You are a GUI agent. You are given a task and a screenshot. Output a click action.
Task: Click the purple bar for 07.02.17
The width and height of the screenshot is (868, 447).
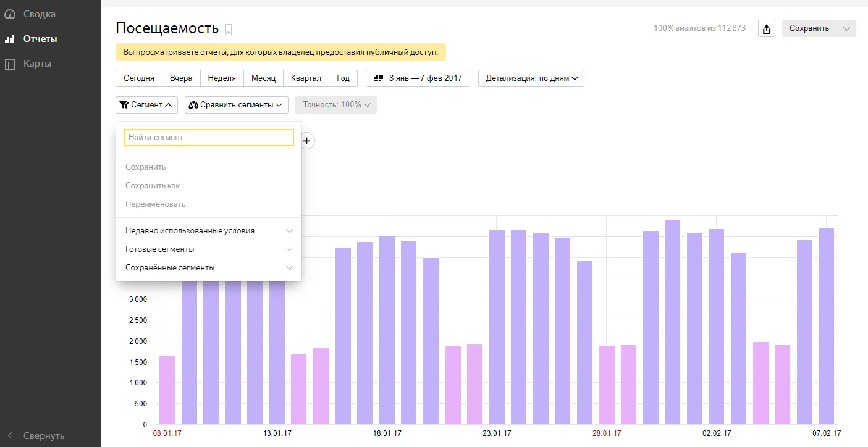[826, 326]
